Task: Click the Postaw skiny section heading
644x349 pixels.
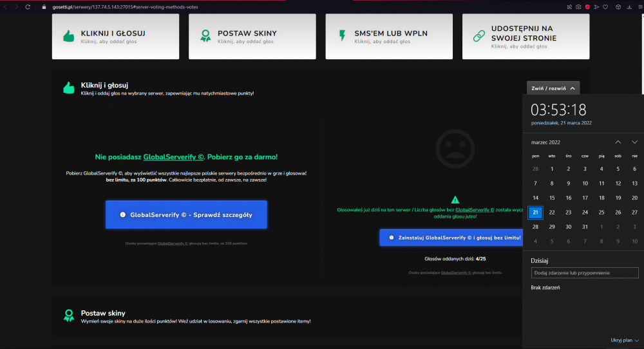Action: point(102,313)
